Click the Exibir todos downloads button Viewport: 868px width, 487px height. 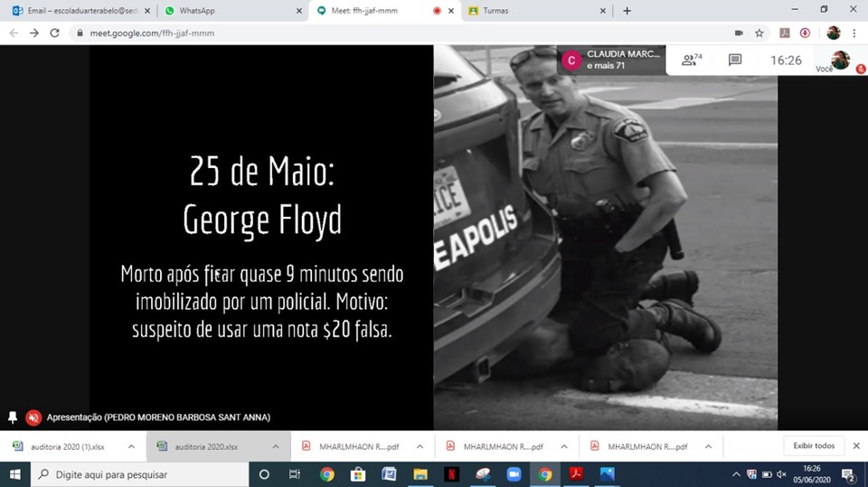coord(813,445)
